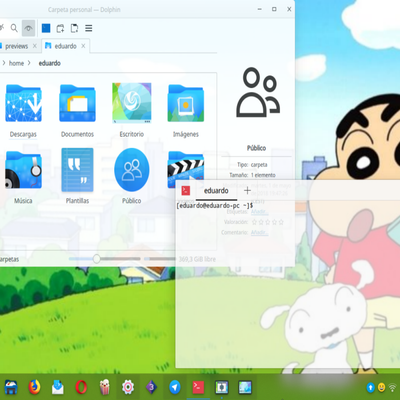Image resolution: width=400 pixels, height=400 pixels.
Task: Click the Documentos label
Action: click(77, 134)
